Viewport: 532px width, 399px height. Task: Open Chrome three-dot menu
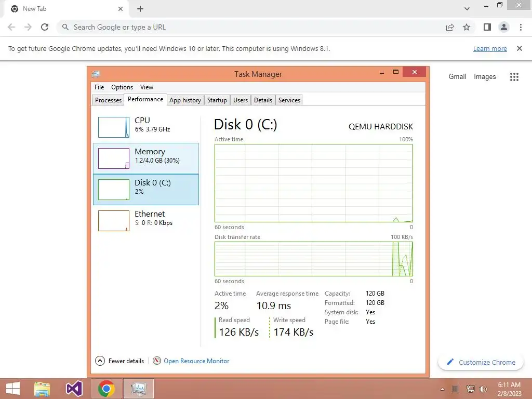(x=521, y=27)
